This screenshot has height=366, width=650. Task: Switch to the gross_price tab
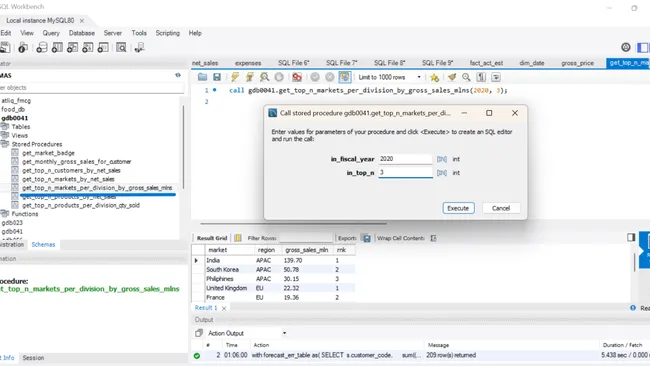[577, 63]
